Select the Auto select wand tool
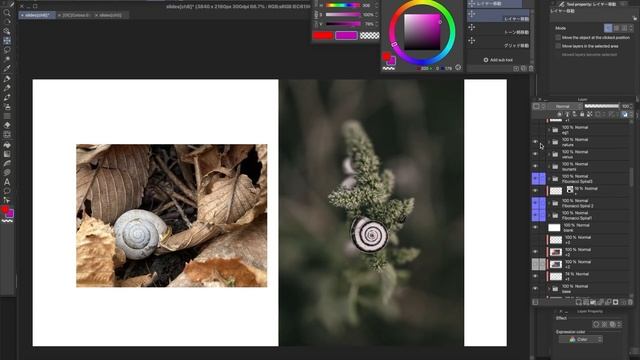640x360 pixels. click(x=7, y=59)
